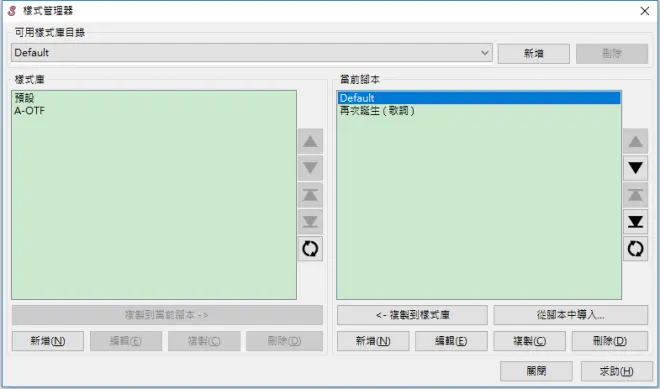
Task: Move style to top in 當前腳本 list
Action: point(635,195)
